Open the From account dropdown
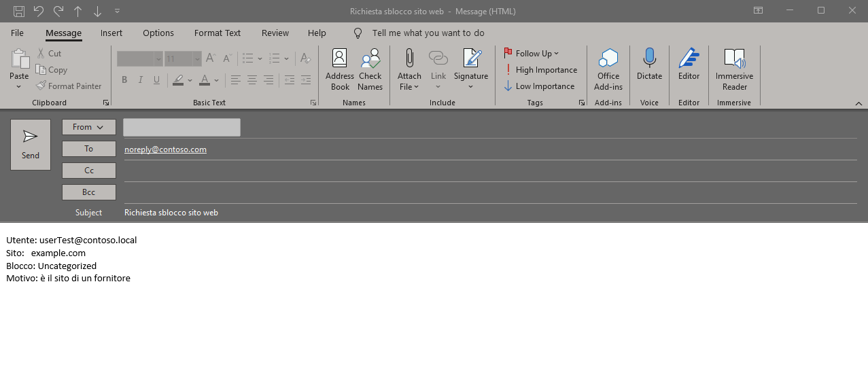Image resolution: width=868 pixels, height=373 pixels. click(x=89, y=127)
